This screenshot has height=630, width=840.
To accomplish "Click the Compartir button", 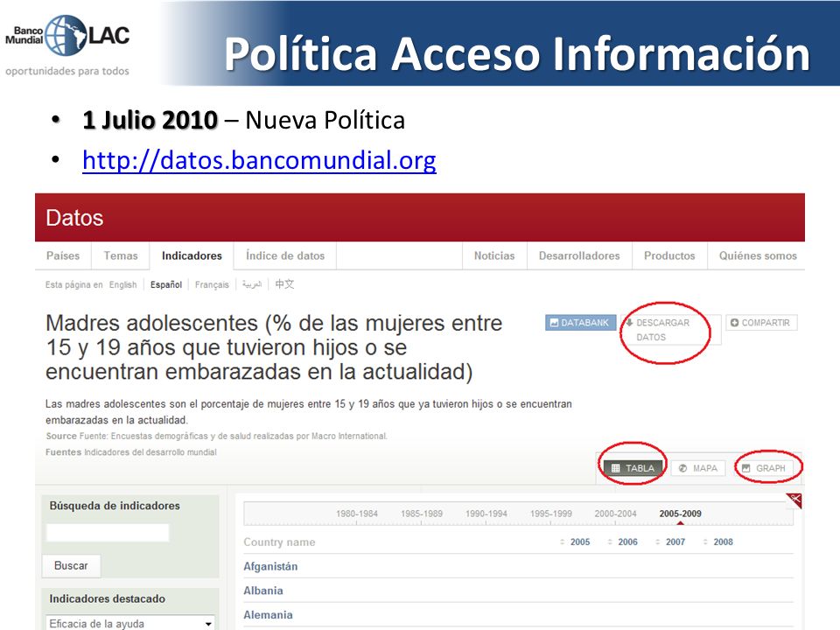I will point(761,323).
